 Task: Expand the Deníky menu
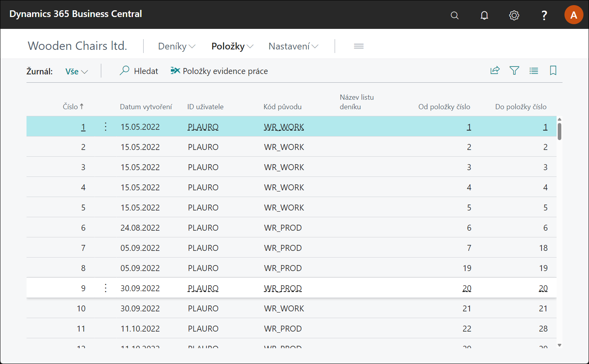click(177, 46)
